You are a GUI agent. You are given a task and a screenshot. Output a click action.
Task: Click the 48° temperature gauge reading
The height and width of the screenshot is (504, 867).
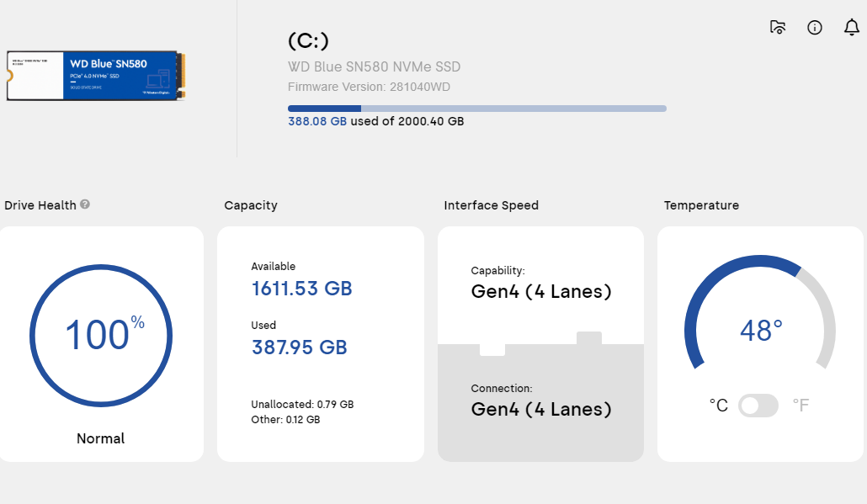760,331
